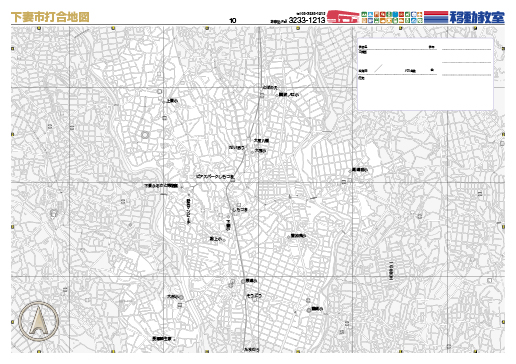Click the ビアスパークしもつま map label
This screenshot has height=364, width=516.
point(215,177)
